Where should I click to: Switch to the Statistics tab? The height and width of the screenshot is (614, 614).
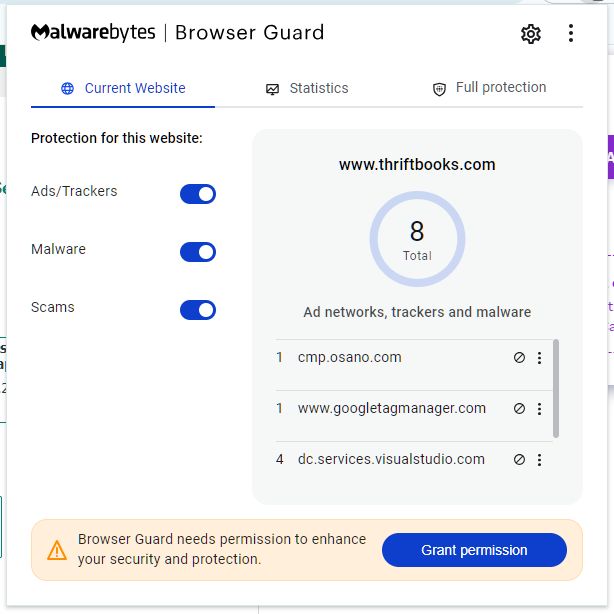tap(307, 88)
